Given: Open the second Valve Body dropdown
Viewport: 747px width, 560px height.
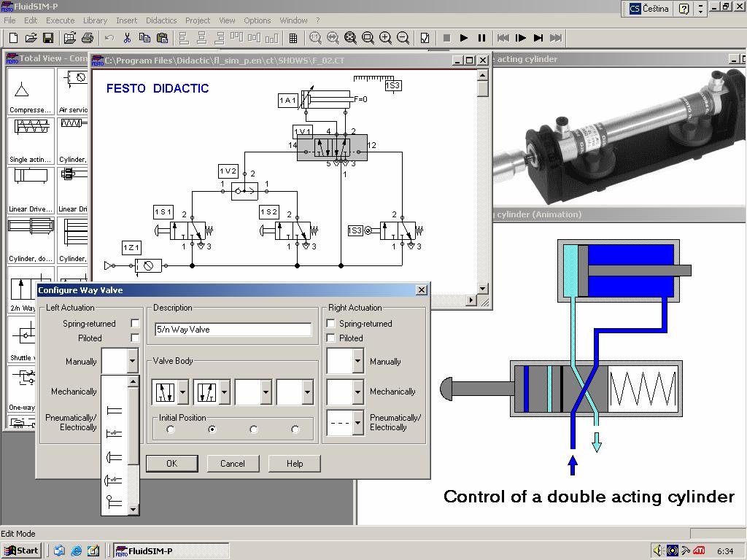Looking at the screenshot, I should pos(225,392).
